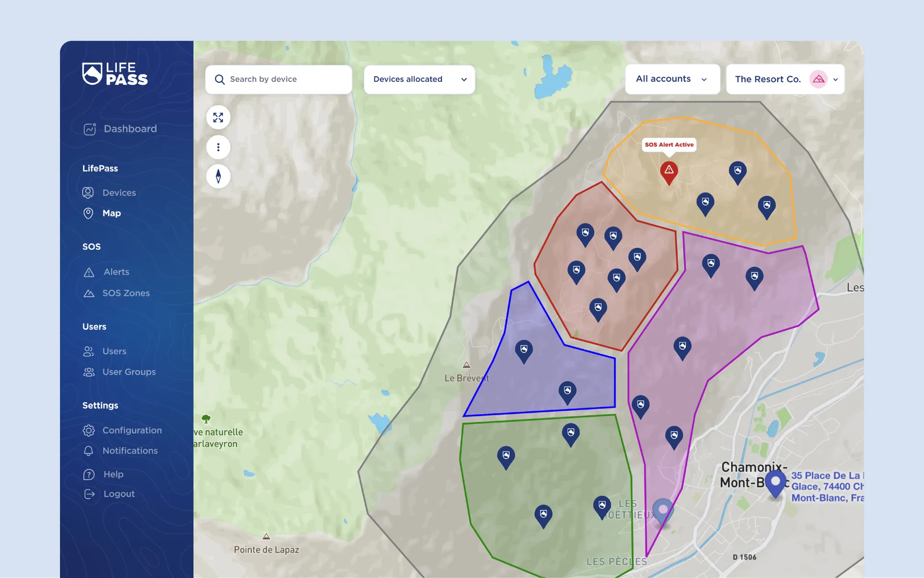Click the red SOS alert map pin

pyautogui.click(x=669, y=173)
